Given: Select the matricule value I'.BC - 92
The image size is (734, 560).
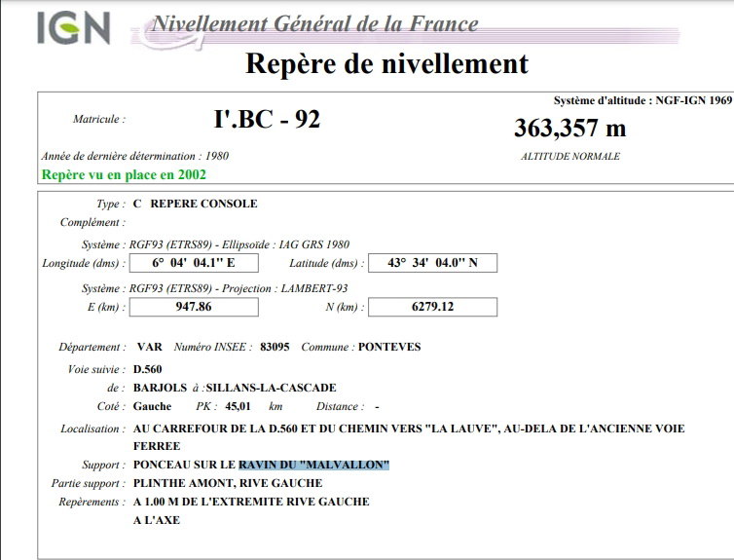Looking at the screenshot, I should click(x=267, y=119).
